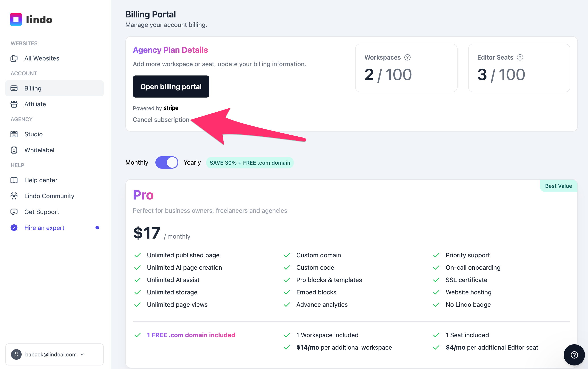Click the Cancel subscription link
The height and width of the screenshot is (369, 588).
point(161,120)
